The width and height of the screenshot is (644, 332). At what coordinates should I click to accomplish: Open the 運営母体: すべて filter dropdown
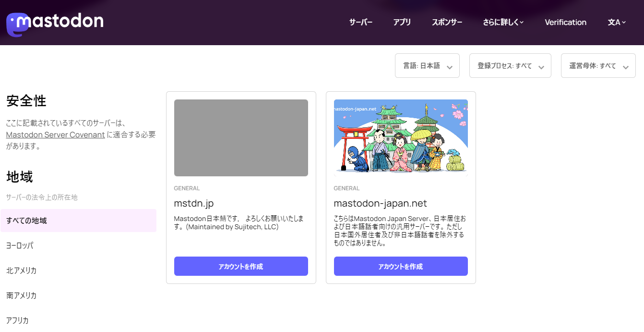[x=598, y=65]
